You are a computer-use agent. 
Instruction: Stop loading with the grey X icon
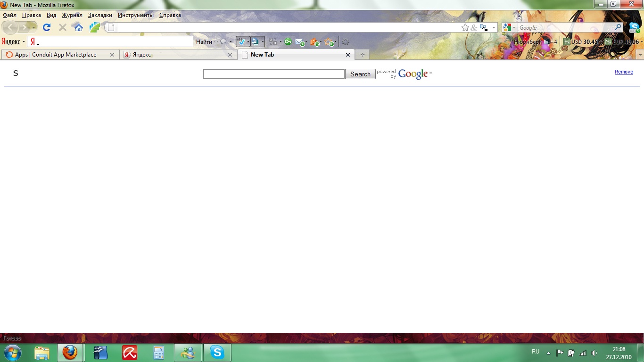tap(62, 27)
